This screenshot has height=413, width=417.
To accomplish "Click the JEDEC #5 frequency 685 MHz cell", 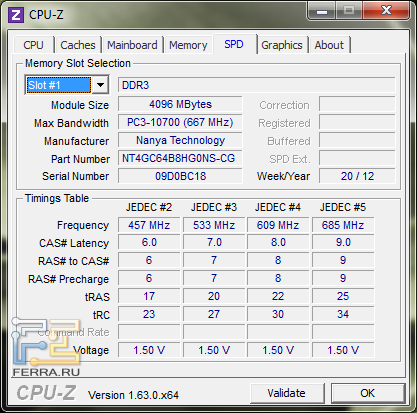I will (x=343, y=225).
